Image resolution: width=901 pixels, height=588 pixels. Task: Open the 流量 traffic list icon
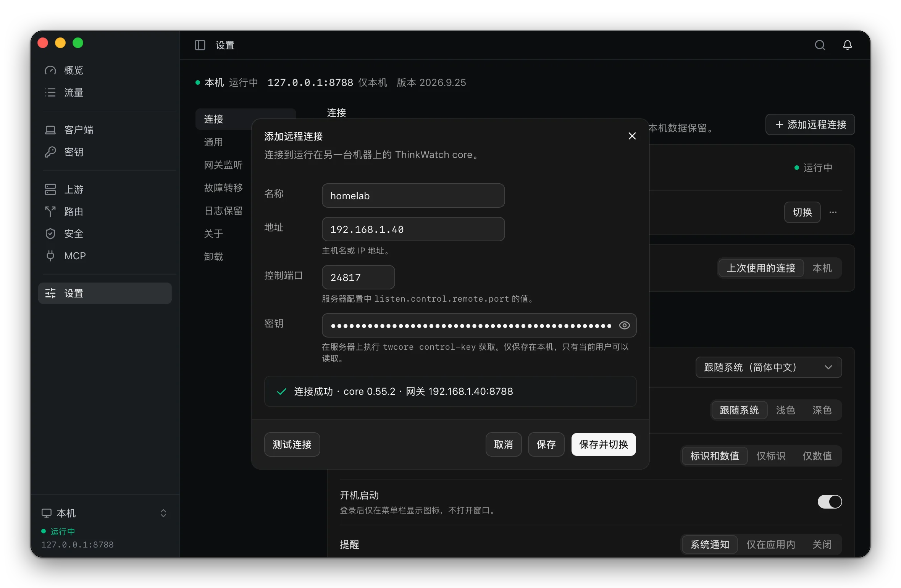pos(50,92)
